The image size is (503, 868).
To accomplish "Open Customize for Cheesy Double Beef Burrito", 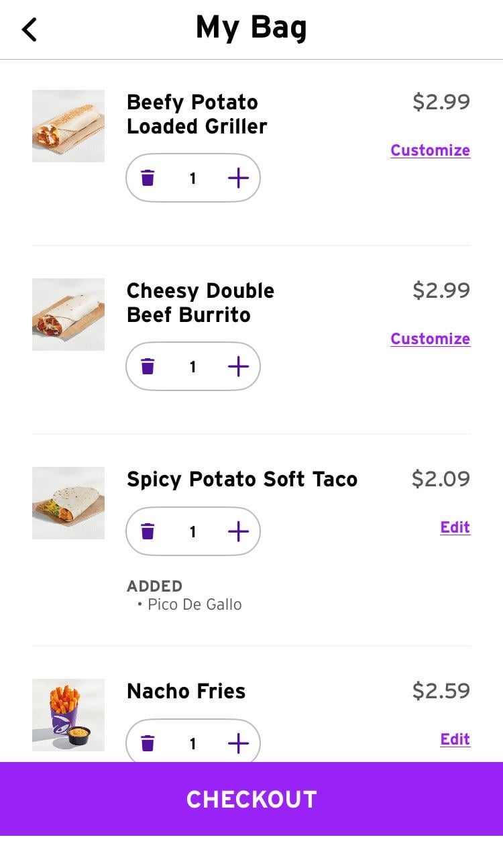I will tap(430, 339).
